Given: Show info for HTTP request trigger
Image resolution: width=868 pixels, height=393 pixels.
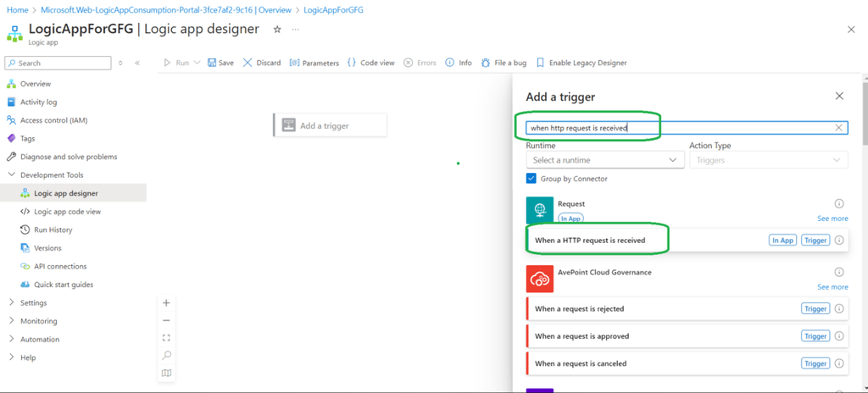Looking at the screenshot, I should tap(838, 241).
